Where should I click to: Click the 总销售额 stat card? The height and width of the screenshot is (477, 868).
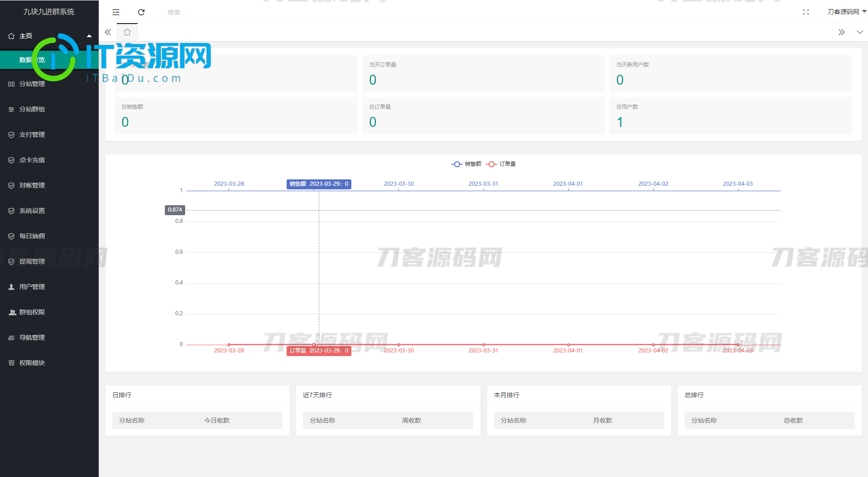[236, 116]
